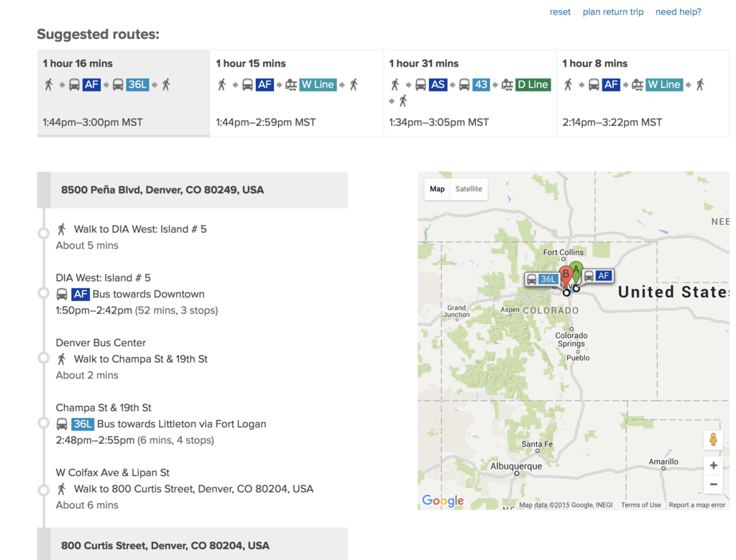Click the need help? link
The image size is (736, 560).
pyautogui.click(x=678, y=12)
